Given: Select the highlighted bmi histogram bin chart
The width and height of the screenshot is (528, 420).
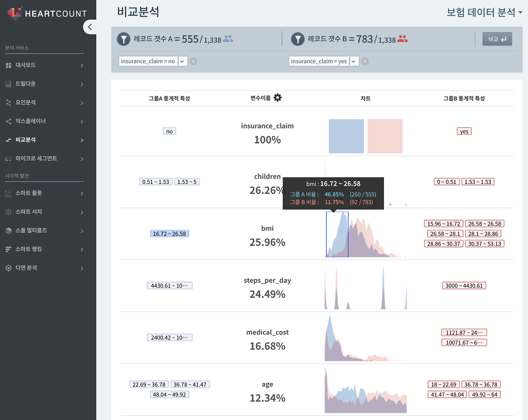Looking at the screenshot, I should pyautogui.click(x=337, y=235).
